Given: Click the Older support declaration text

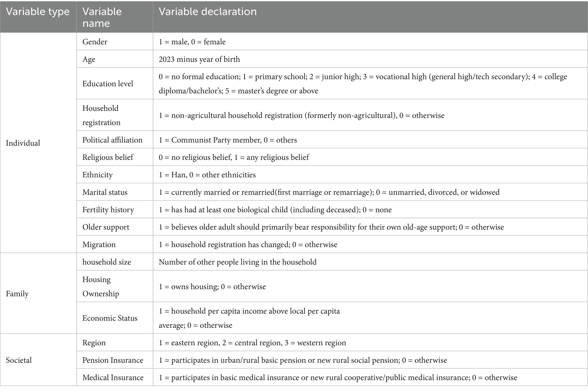Looking at the screenshot, I should coord(331,227).
